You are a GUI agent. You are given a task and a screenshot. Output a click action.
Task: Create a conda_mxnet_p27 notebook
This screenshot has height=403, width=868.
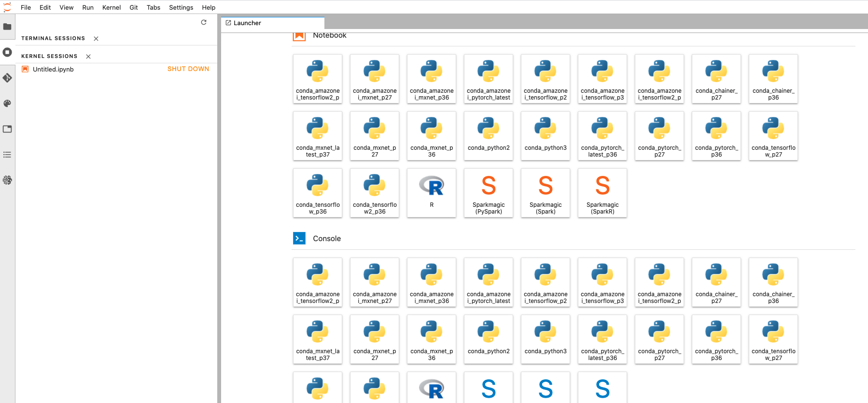coord(375,136)
